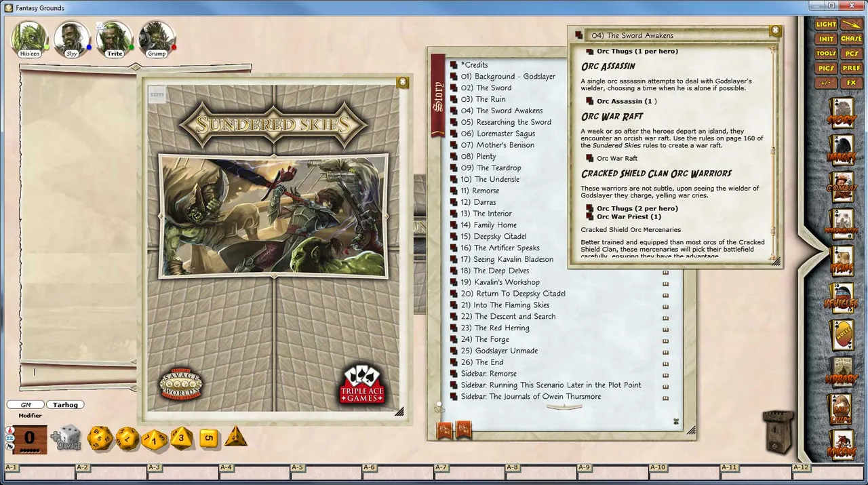Open '01) Background - Godslayer' story entry
The width and height of the screenshot is (868, 485).
click(508, 77)
